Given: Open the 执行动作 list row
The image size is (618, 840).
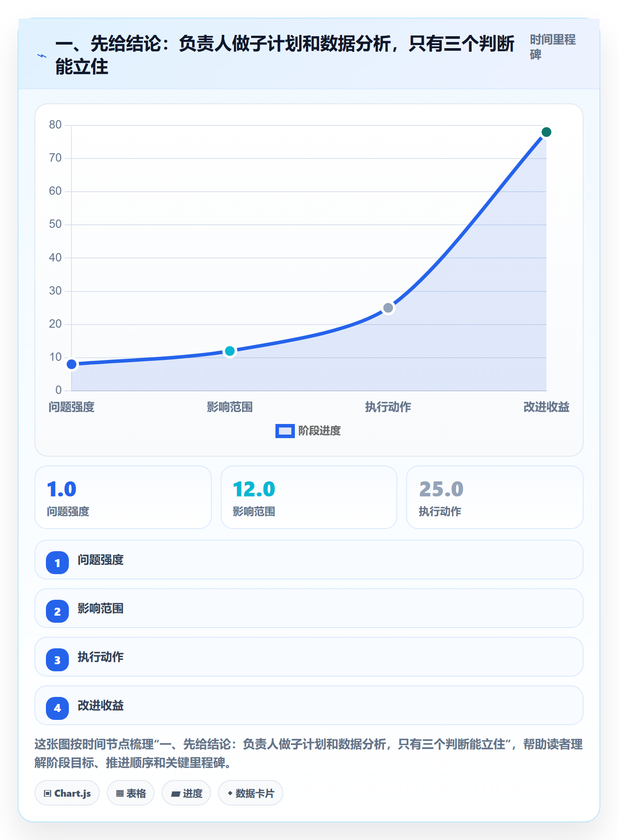Looking at the screenshot, I should coord(309,657).
